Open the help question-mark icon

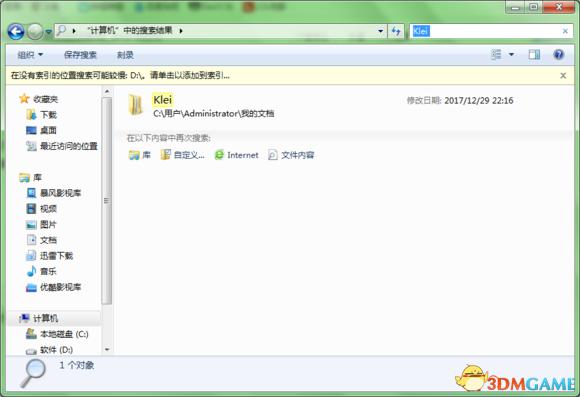(x=559, y=55)
